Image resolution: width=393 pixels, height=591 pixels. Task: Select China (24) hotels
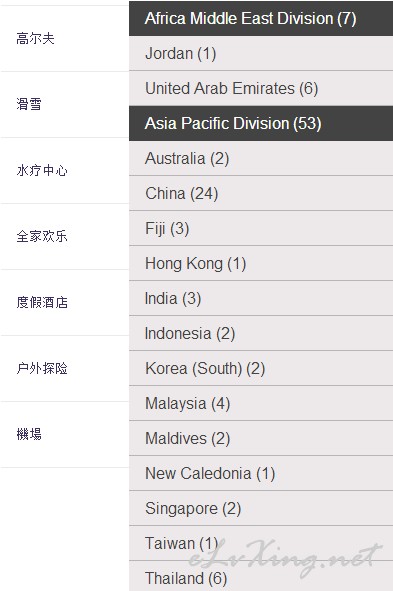coord(261,193)
